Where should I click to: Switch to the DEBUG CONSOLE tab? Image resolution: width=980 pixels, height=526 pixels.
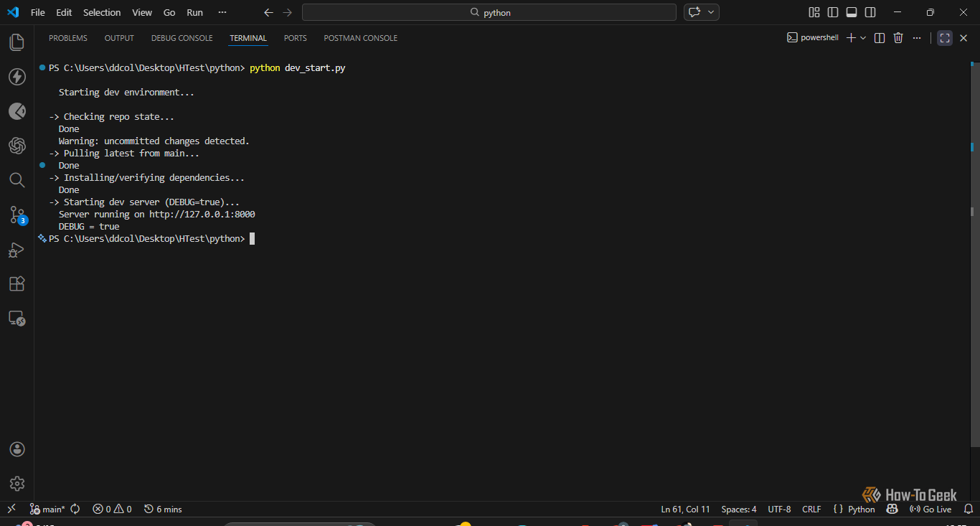point(182,38)
